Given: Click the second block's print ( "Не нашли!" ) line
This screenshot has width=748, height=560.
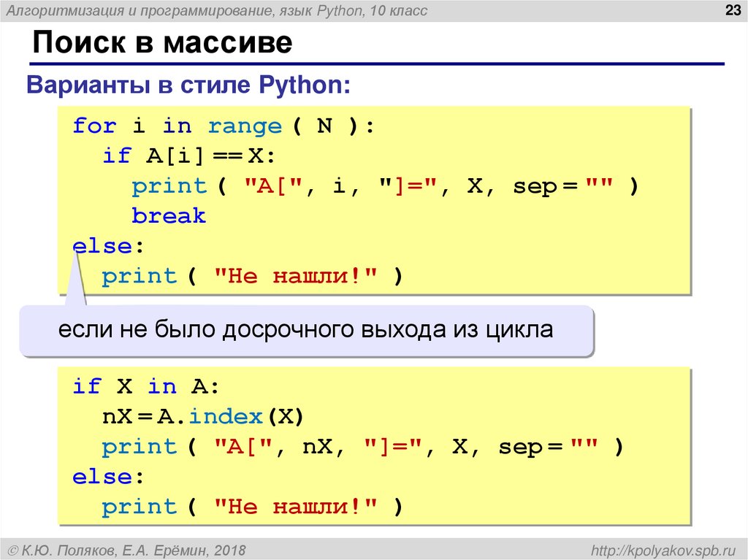Looking at the screenshot, I should click(x=252, y=507).
